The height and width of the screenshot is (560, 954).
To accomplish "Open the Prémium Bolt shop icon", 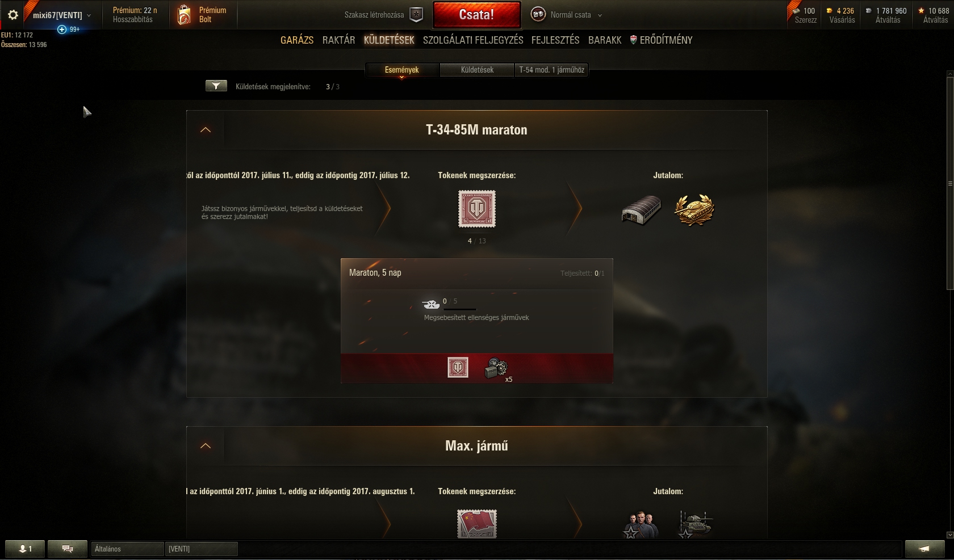I will coord(184,15).
